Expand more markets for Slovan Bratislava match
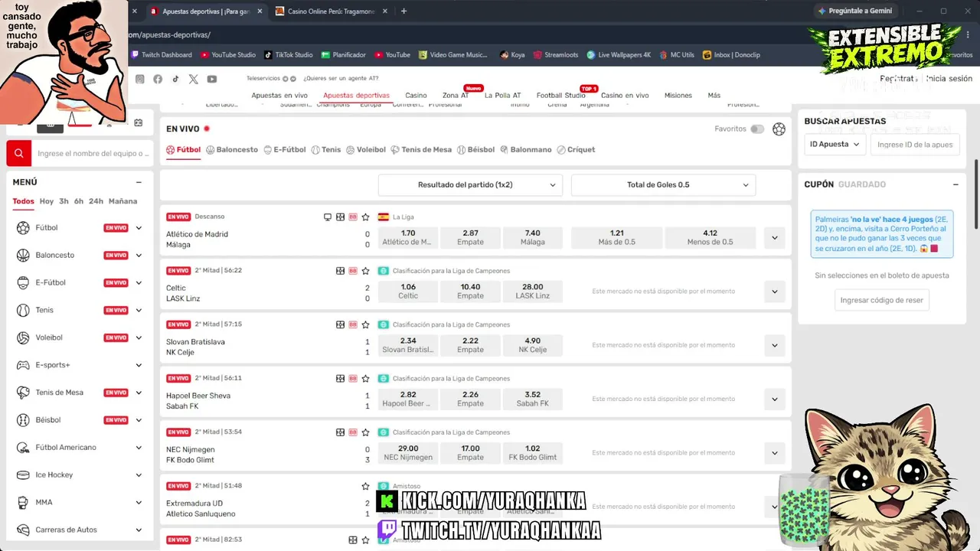This screenshot has height=551, width=980. [x=775, y=345]
